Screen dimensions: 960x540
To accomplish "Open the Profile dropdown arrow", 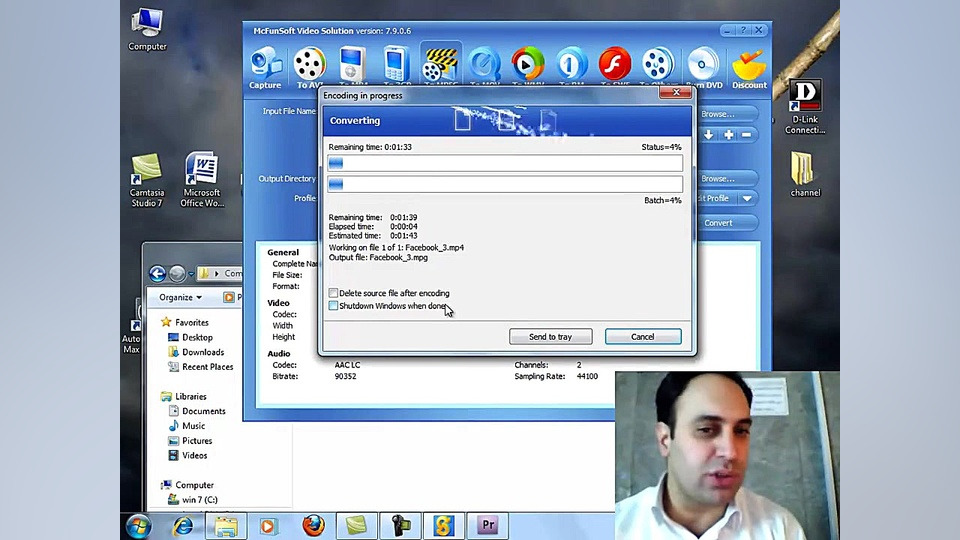I will pos(747,198).
